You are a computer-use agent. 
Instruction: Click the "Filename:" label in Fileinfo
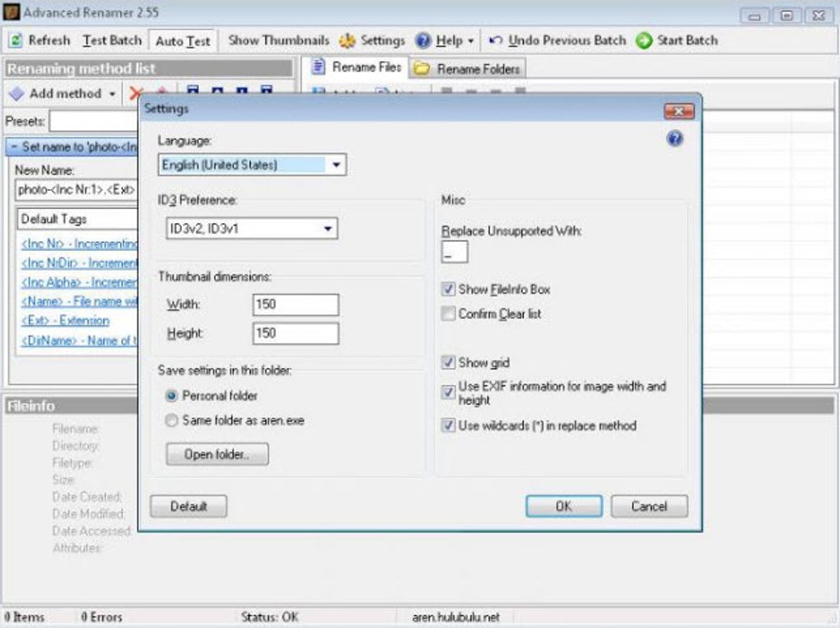pyautogui.click(x=76, y=428)
